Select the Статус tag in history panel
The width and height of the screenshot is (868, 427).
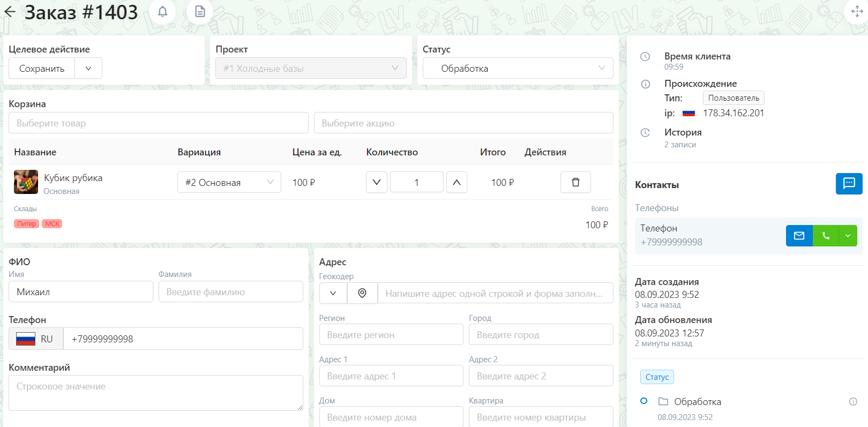pos(657,377)
